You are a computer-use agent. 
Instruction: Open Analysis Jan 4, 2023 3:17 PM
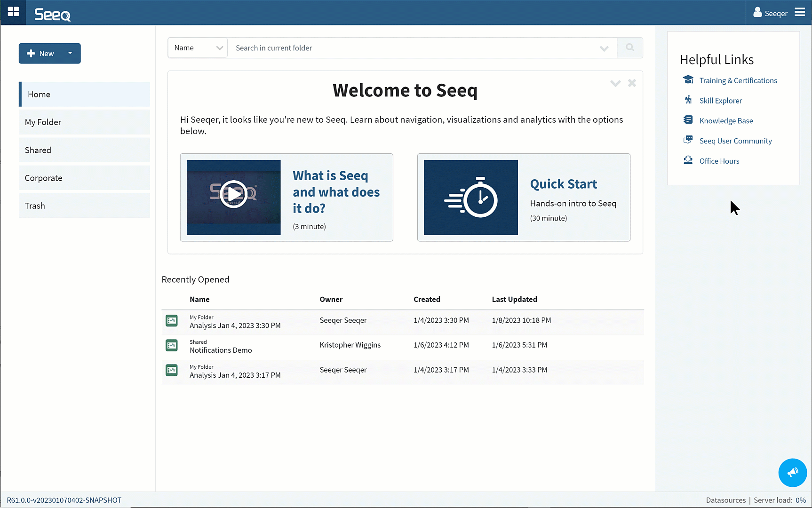[x=235, y=375]
